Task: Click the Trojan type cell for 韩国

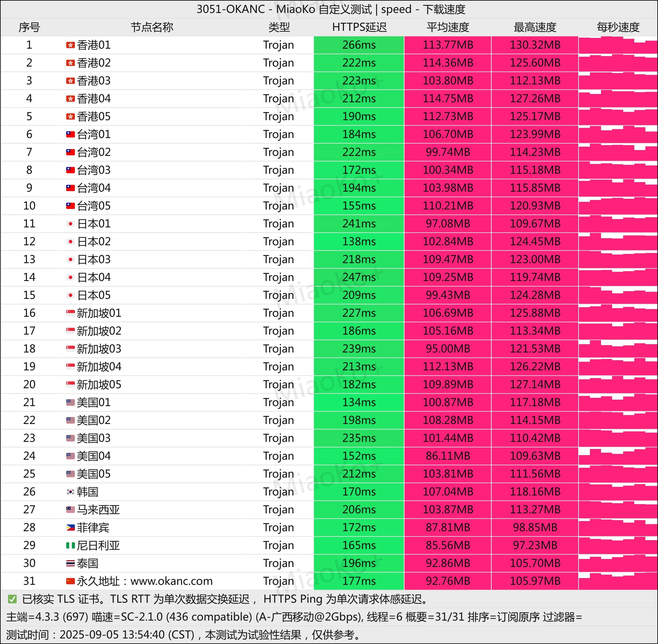Action: (x=278, y=492)
